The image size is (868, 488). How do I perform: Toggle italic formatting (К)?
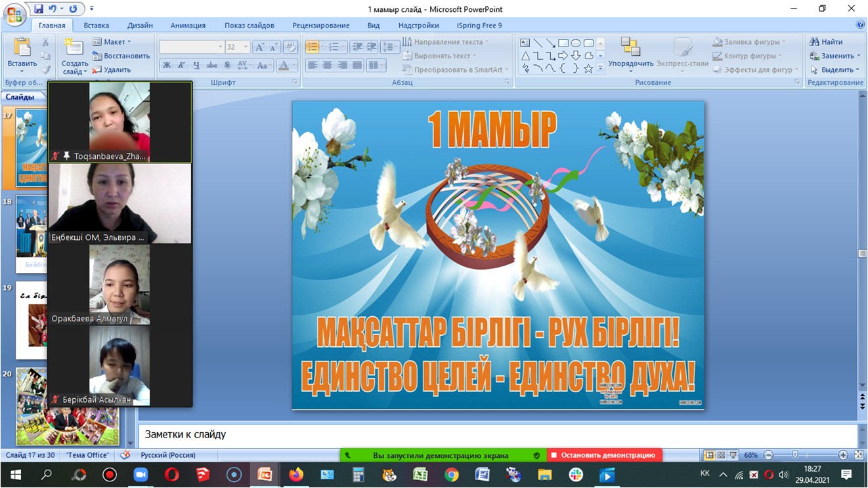(181, 65)
